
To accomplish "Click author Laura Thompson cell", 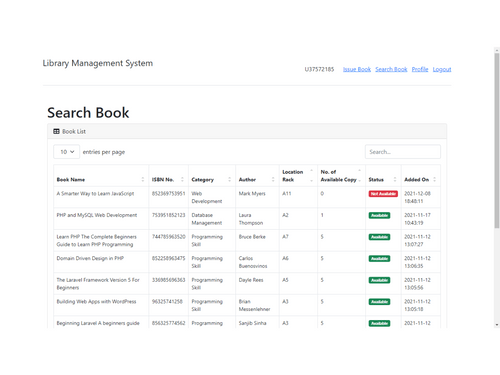I will point(257,219).
